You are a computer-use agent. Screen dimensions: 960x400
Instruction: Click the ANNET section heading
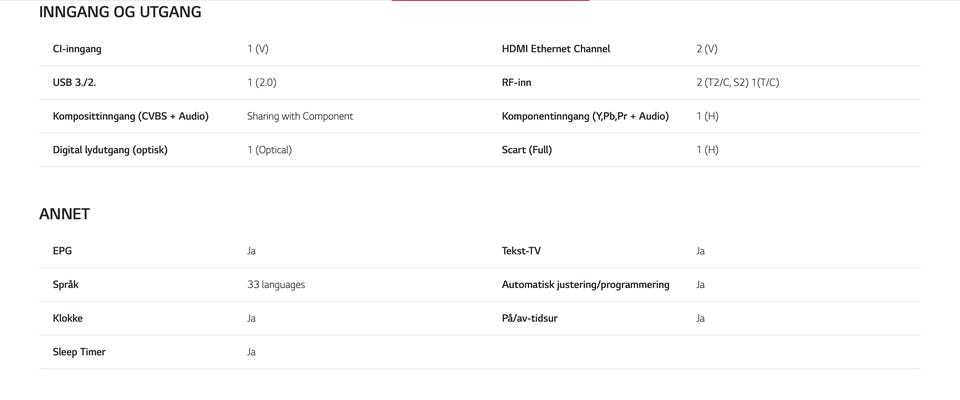(64, 214)
